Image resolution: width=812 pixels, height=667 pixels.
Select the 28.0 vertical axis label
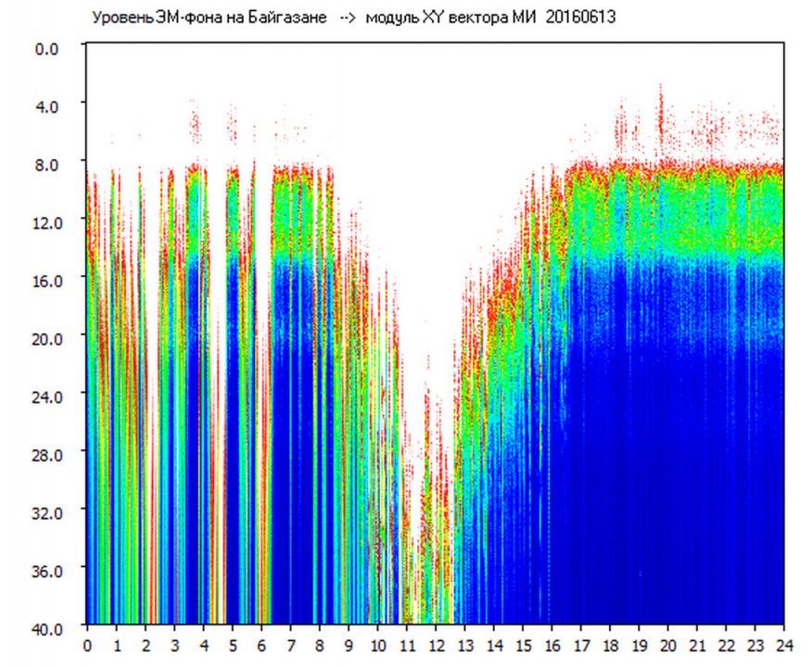[44, 455]
